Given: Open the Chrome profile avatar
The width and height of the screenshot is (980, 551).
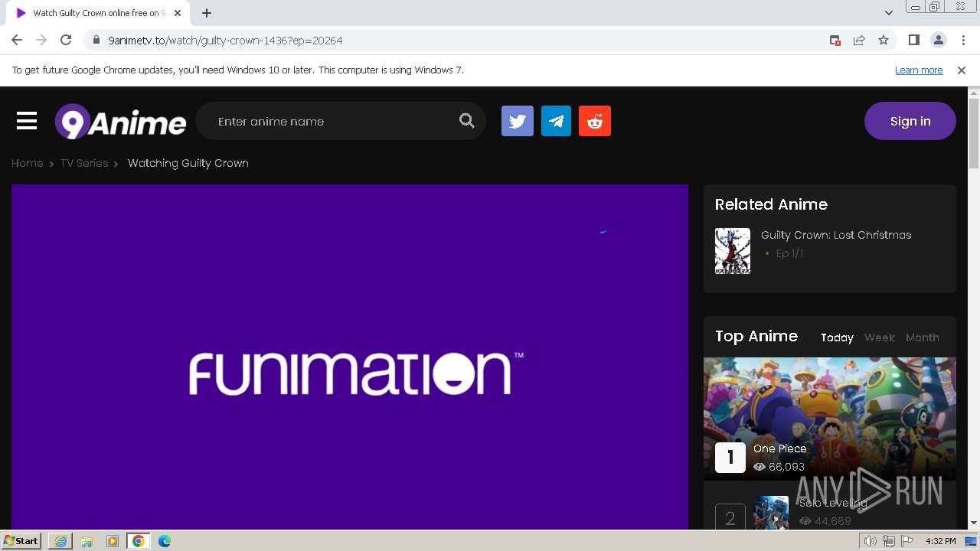Looking at the screenshot, I should click(939, 41).
